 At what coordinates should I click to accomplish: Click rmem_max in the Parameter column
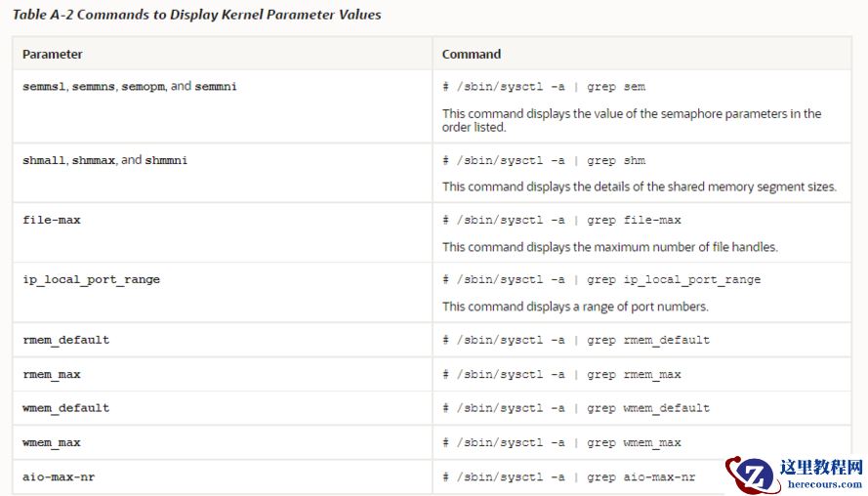click(x=52, y=374)
